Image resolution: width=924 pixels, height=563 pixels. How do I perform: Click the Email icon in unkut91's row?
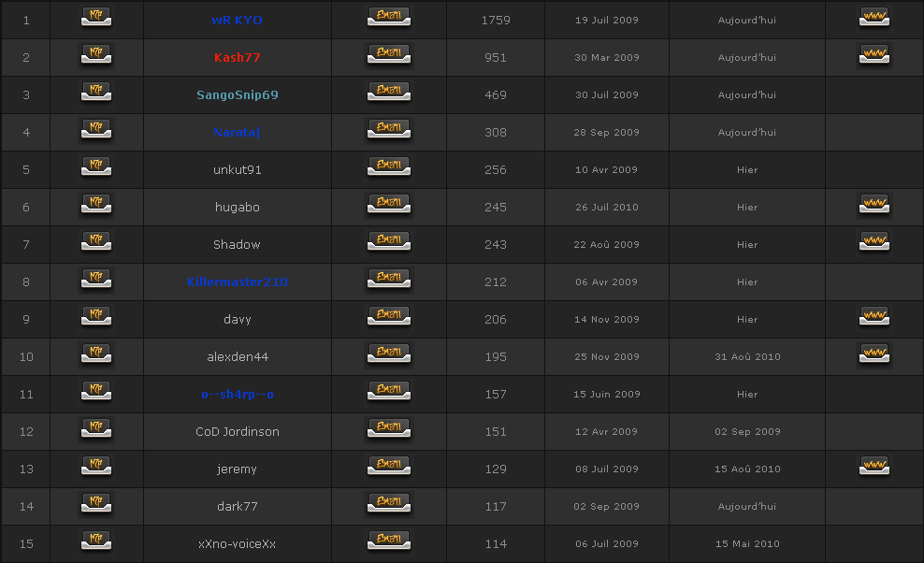point(389,167)
